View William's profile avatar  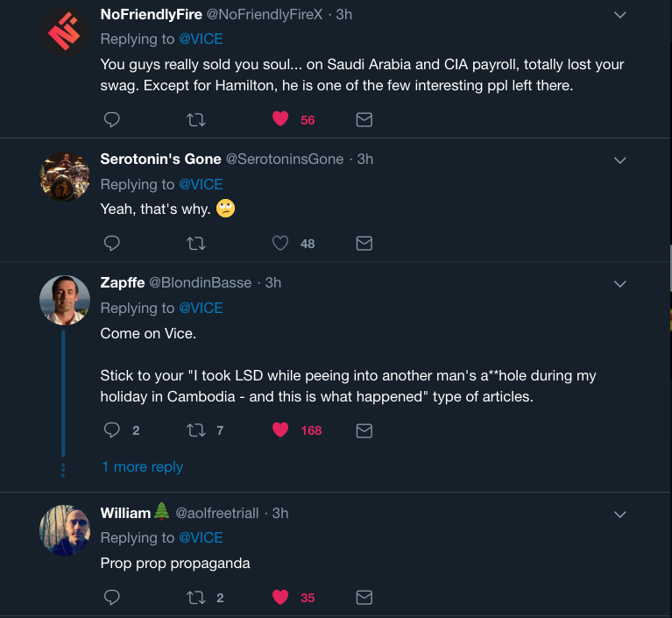65,529
